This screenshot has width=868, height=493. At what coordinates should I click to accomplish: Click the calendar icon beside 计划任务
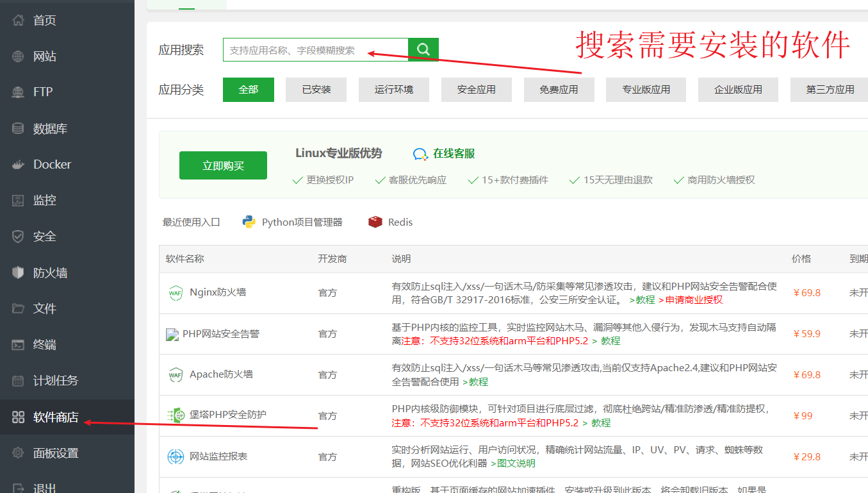pos(19,381)
